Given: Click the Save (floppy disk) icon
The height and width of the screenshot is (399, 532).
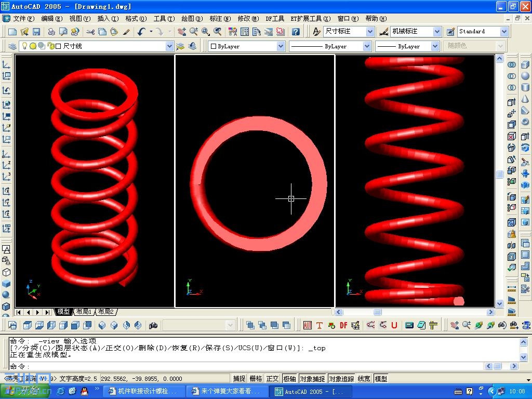Looking at the screenshot, I should tap(36, 32).
